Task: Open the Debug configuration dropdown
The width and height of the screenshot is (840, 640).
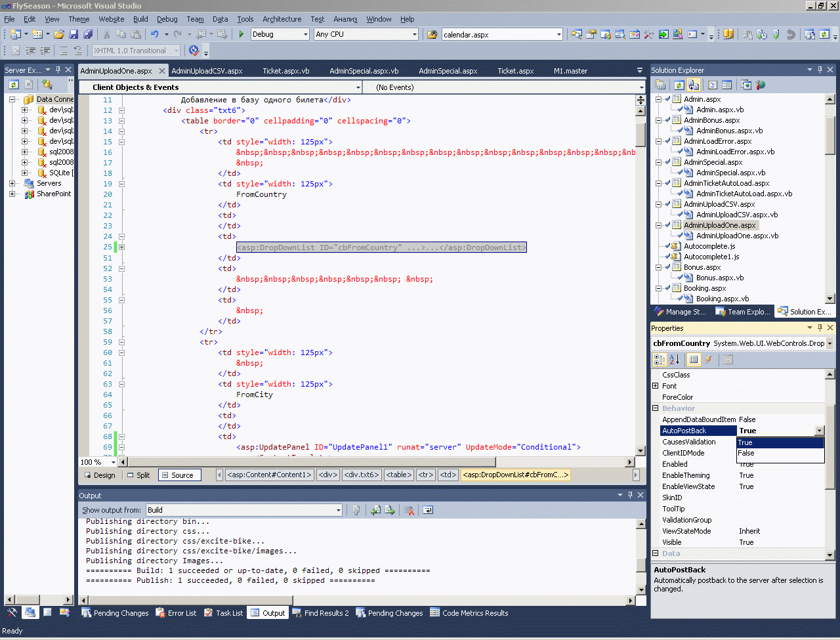Action: pos(305,34)
